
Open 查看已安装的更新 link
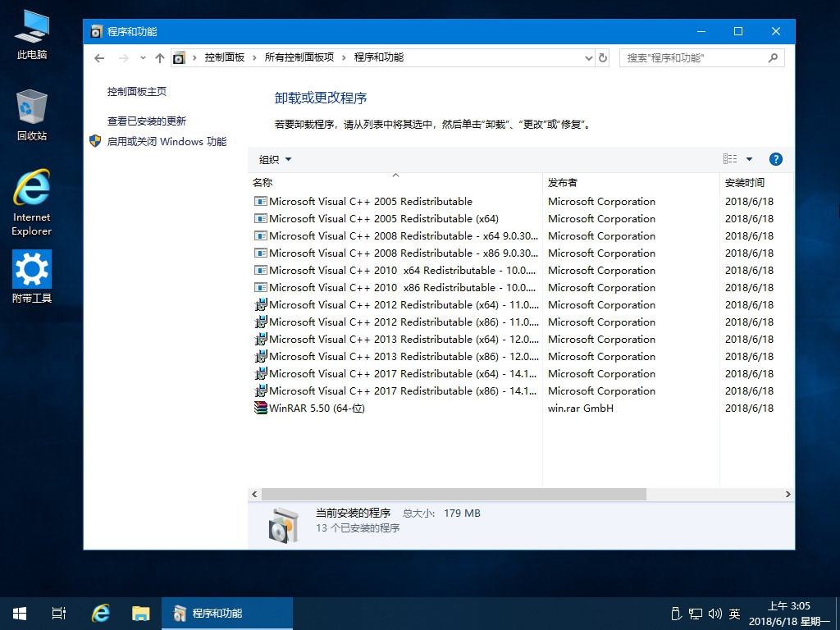[x=146, y=121]
